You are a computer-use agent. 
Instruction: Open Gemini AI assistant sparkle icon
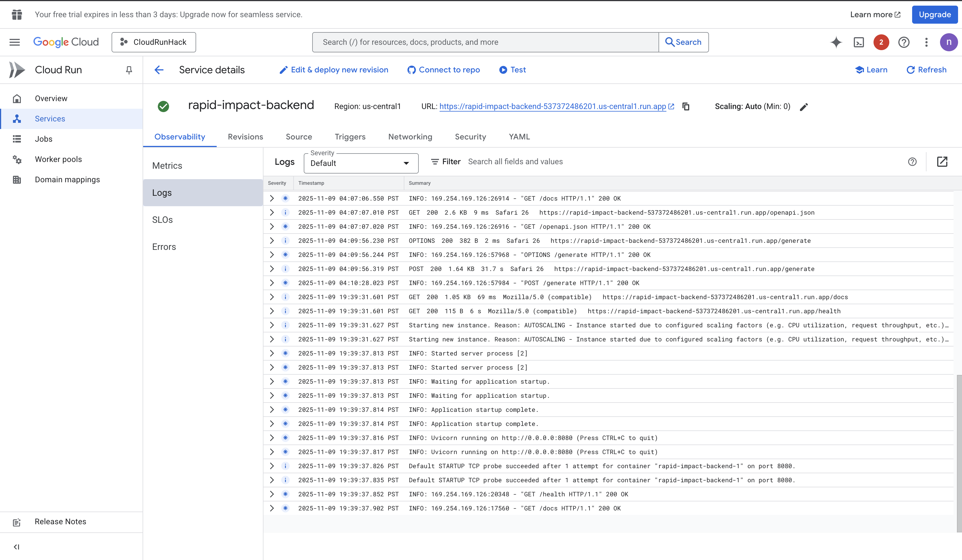[x=836, y=42]
